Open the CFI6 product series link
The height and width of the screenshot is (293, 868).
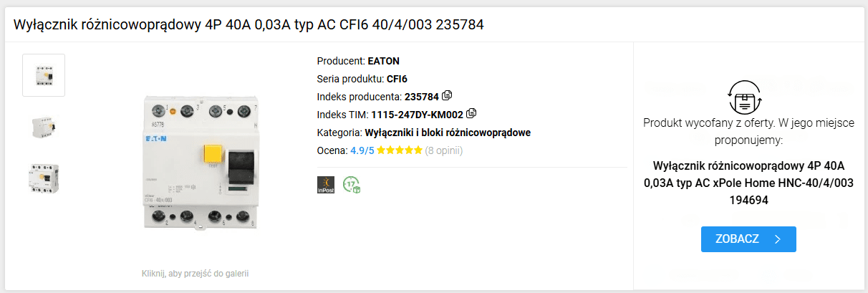pyautogui.click(x=397, y=79)
